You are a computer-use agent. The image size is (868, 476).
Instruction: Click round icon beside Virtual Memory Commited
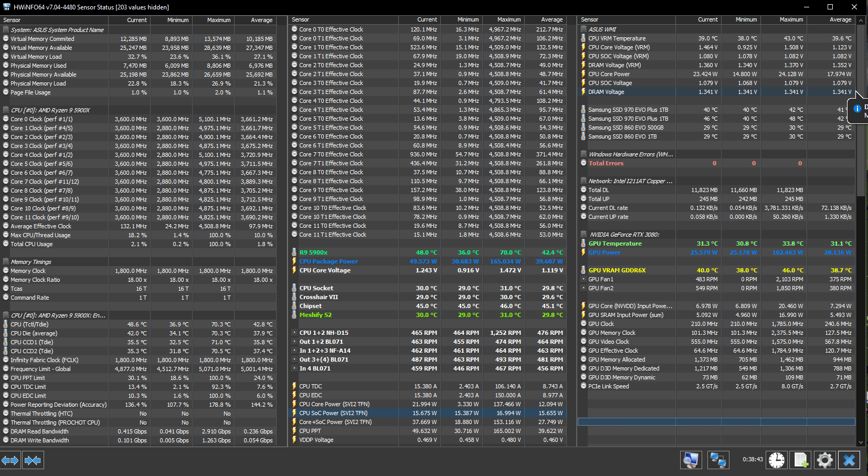click(6, 39)
